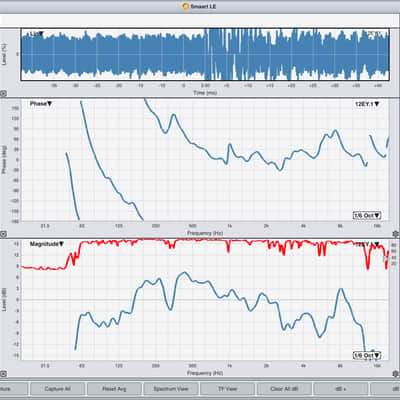Open impulse pane Lin display type dropdown

pos(37,34)
